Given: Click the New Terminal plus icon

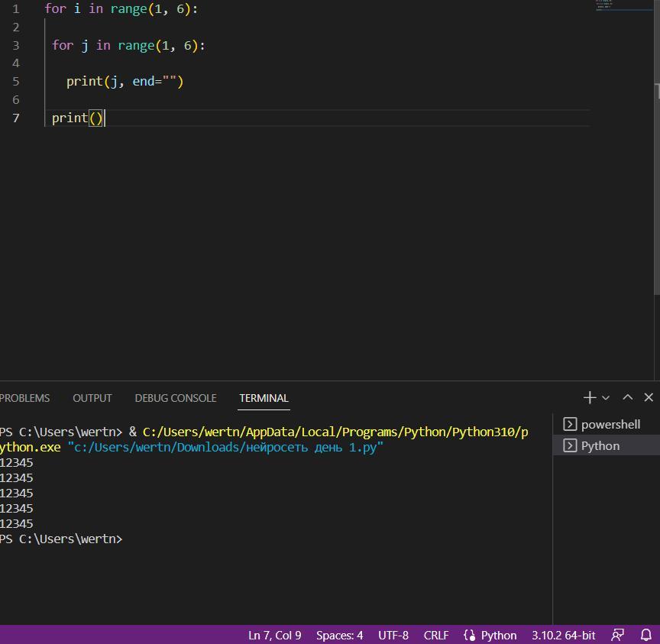Looking at the screenshot, I should click(x=589, y=397).
